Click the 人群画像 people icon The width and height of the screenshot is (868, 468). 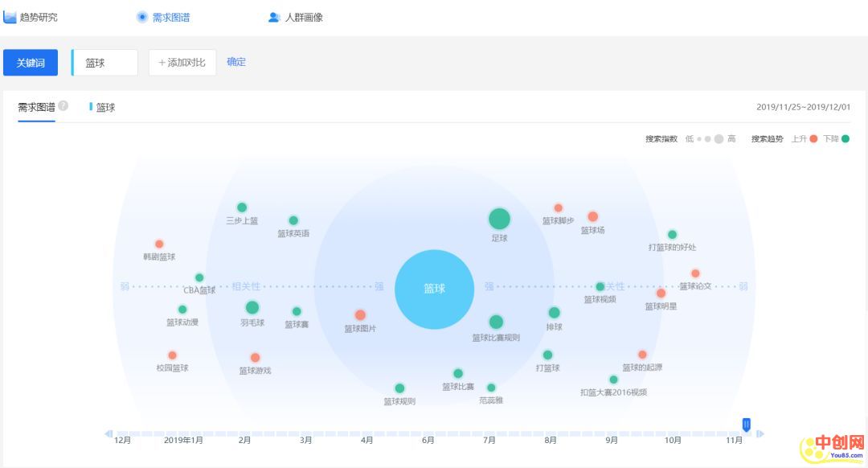pyautogui.click(x=274, y=17)
